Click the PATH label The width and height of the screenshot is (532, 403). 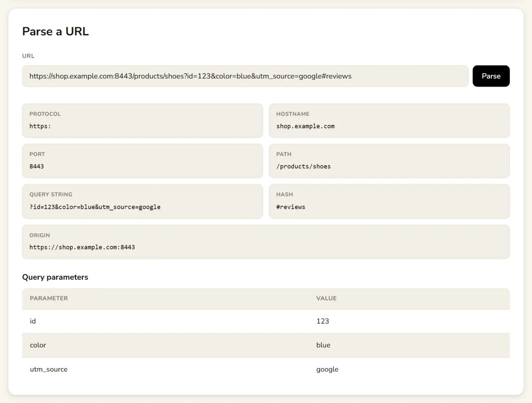point(284,154)
